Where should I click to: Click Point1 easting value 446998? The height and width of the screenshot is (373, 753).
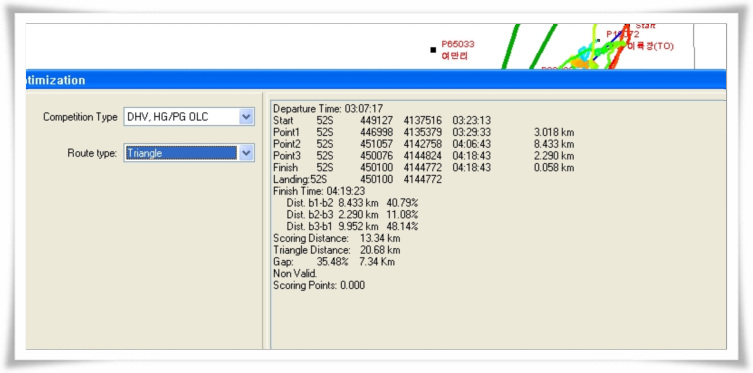click(376, 132)
